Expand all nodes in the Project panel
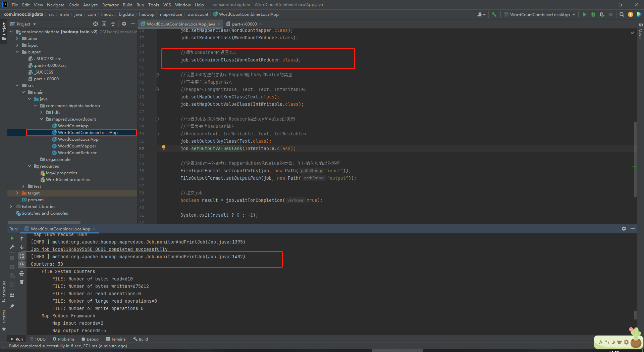The width and height of the screenshot is (644, 352). pos(104,24)
